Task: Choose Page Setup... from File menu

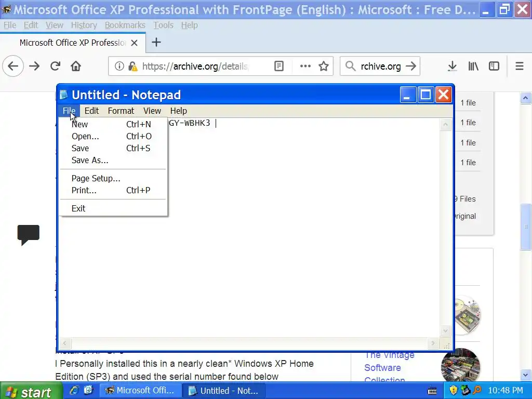Action: pos(113,178)
